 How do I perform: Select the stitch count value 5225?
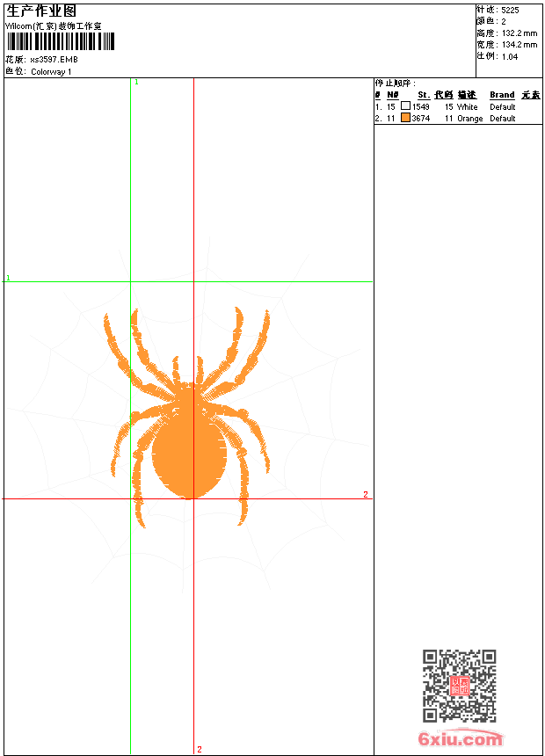(x=510, y=11)
